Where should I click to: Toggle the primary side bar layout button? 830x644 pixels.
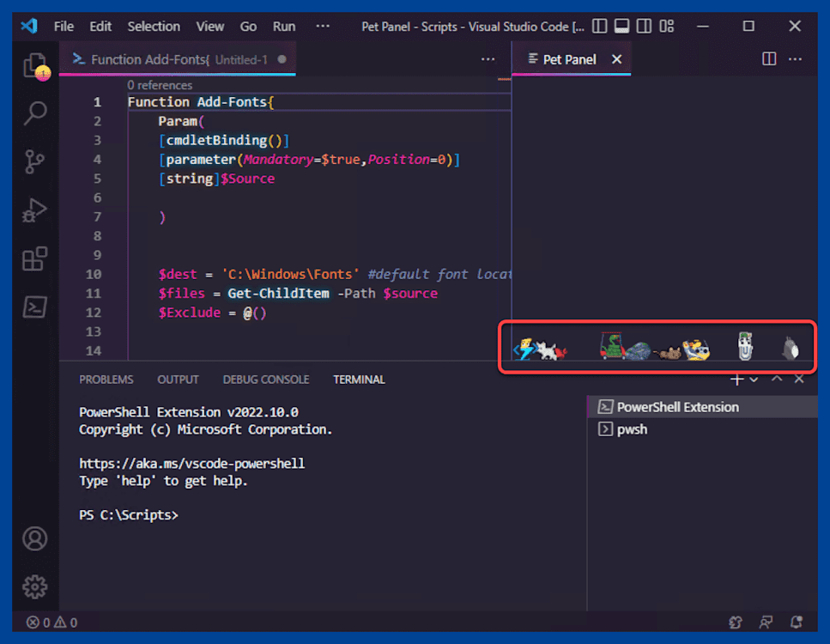click(x=599, y=26)
